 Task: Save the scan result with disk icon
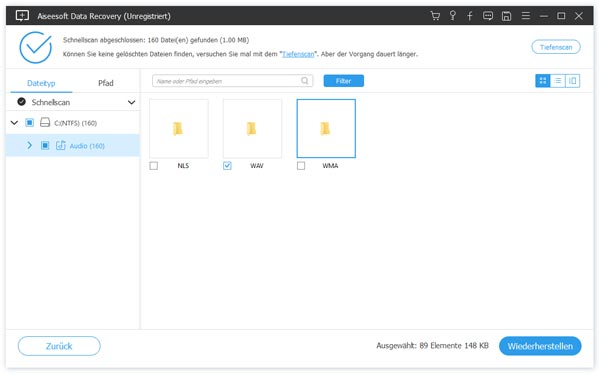[x=506, y=16]
